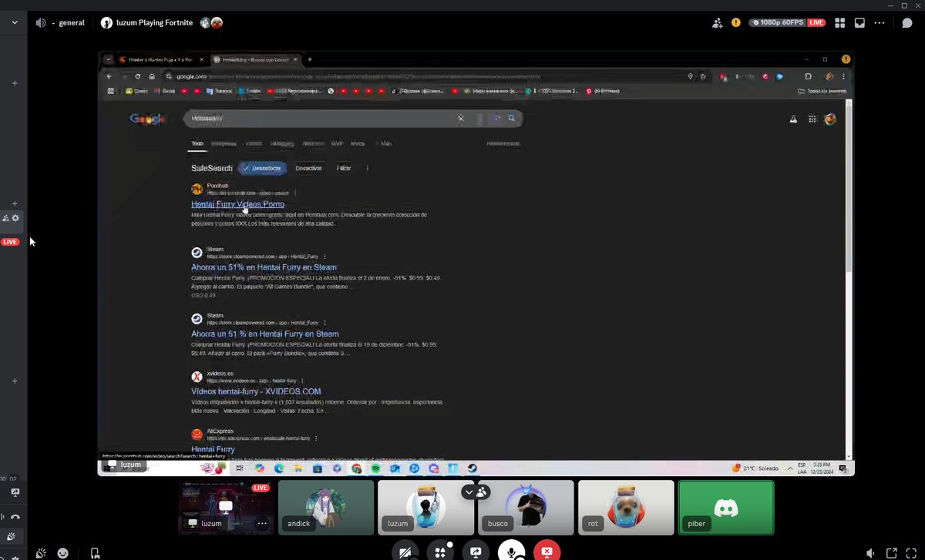The width and height of the screenshot is (925, 560).
Task: Select the andick participant tile
Action: (x=325, y=507)
